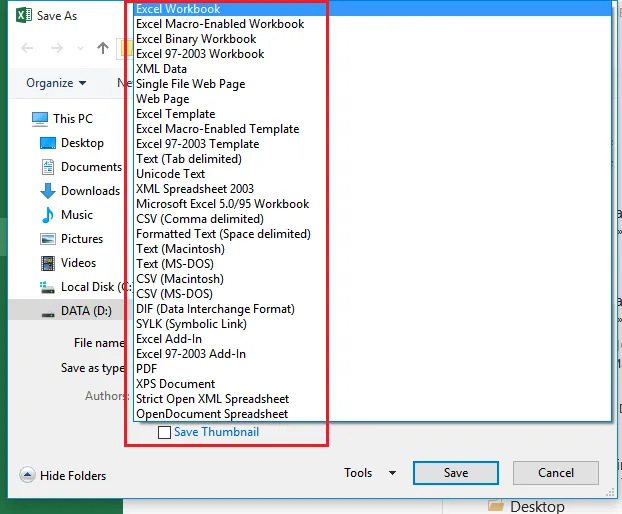Image resolution: width=622 pixels, height=514 pixels.
Task: Select Text (MS-DOS) format
Action: [x=372, y=264]
